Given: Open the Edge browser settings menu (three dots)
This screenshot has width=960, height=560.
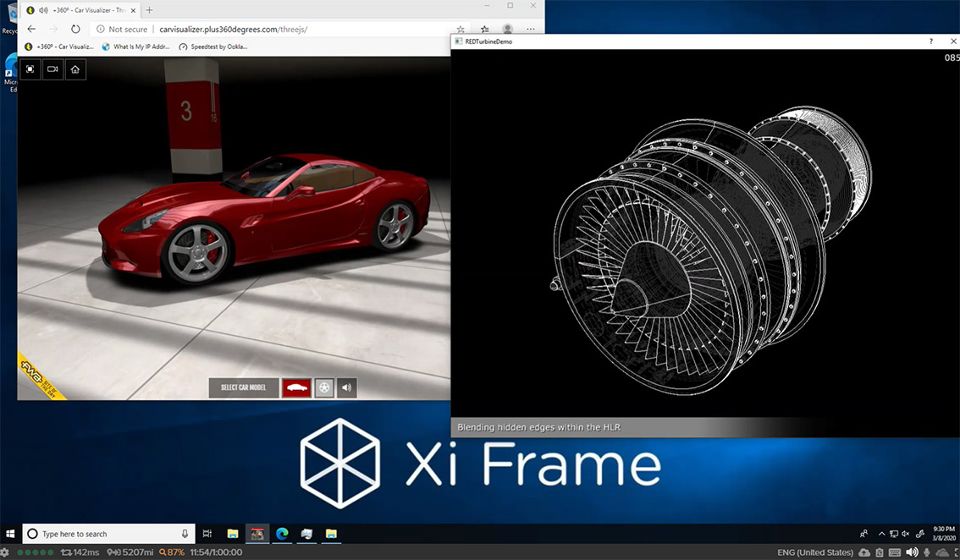Looking at the screenshot, I should tap(531, 29).
